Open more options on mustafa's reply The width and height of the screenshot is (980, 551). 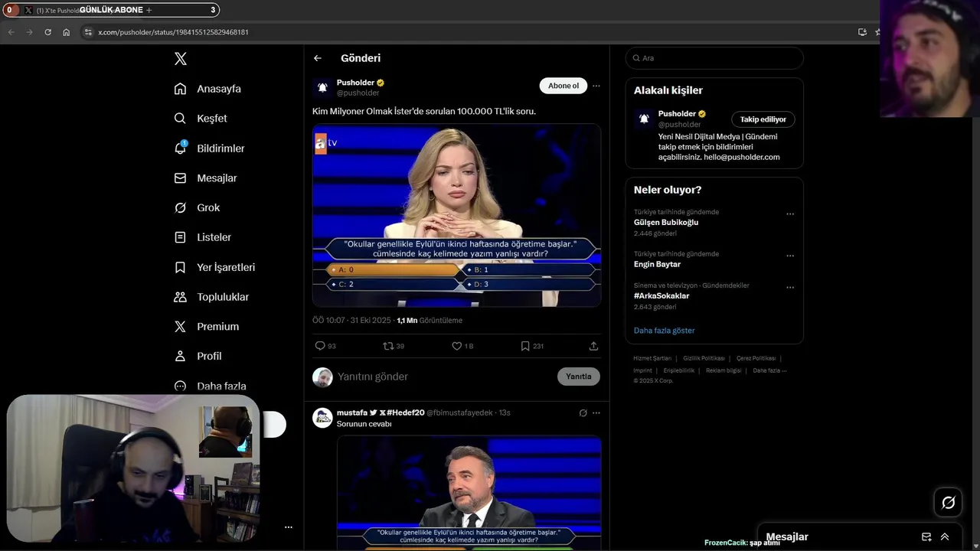[x=596, y=412]
